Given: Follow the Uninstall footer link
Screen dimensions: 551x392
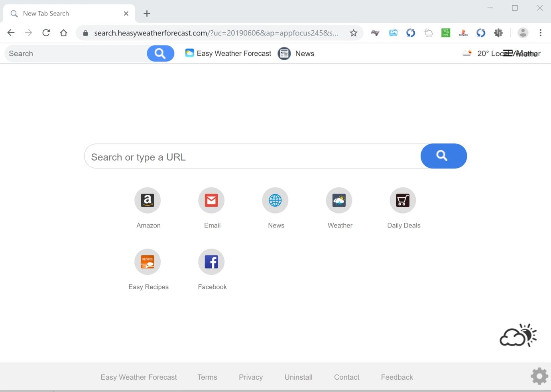Looking at the screenshot, I should 298,377.
